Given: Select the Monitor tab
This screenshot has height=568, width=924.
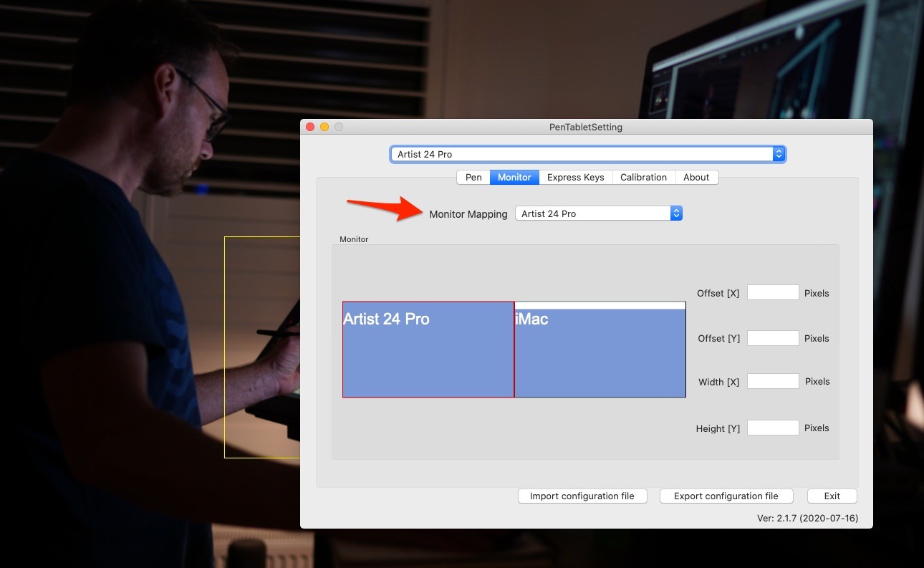Looking at the screenshot, I should click(514, 177).
